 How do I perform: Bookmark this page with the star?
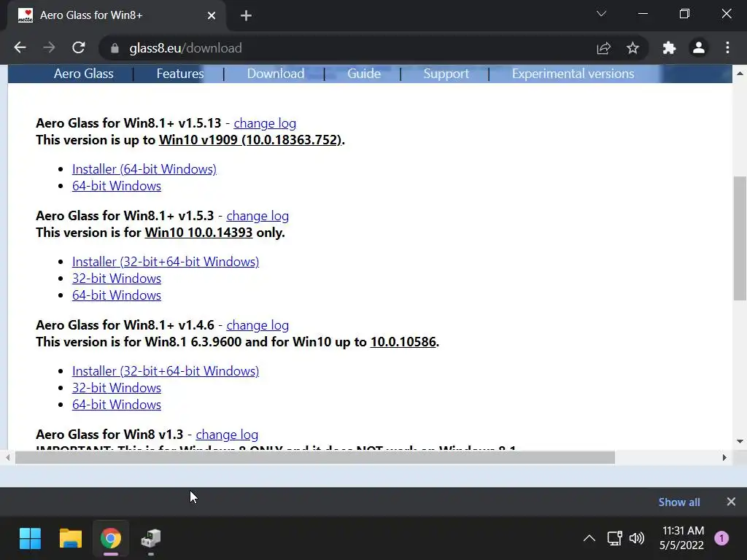tap(632, 48)
